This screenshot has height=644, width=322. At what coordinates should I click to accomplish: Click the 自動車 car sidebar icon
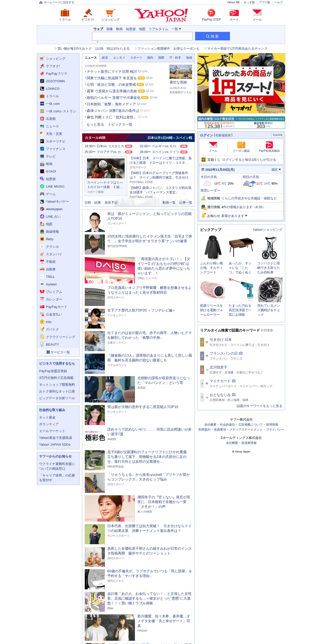(42, 269)
